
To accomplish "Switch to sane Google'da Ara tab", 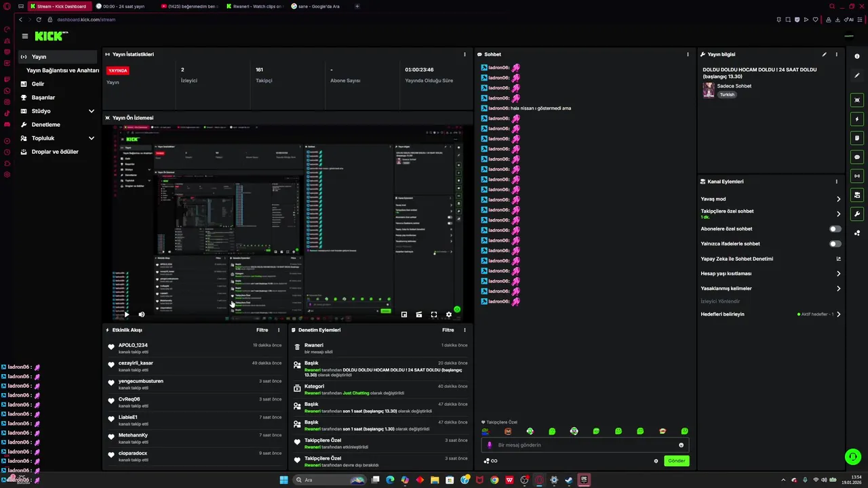I will tap(319, 6).
